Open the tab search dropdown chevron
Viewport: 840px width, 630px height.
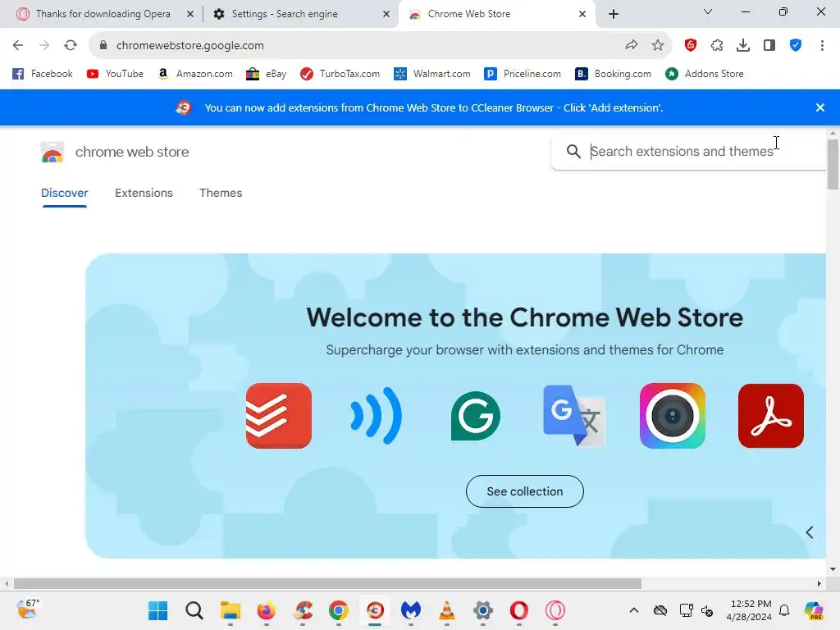coord(708,11)
